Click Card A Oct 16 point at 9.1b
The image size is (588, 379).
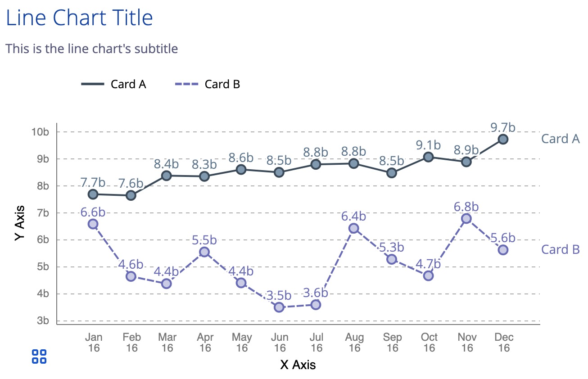point(428,157)
